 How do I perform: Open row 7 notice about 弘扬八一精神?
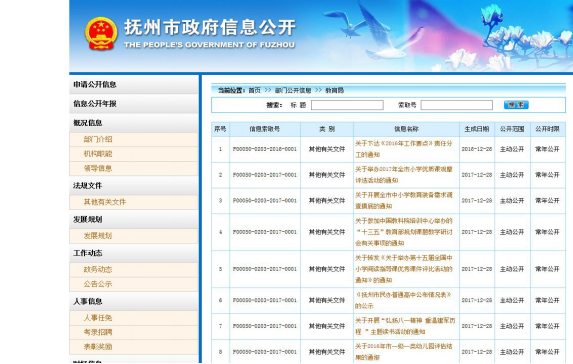(x=405, y=326)
